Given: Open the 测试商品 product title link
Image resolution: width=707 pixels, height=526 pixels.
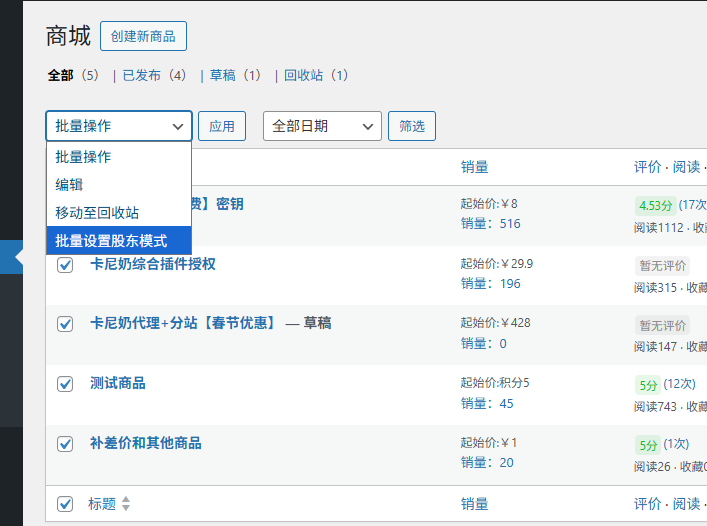Looking at the screenshot, I should point(117,383).
